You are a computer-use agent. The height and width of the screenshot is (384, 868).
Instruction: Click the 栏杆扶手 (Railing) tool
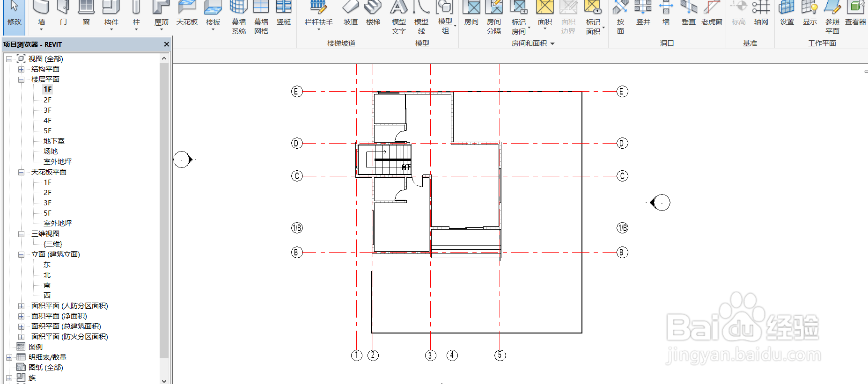[318, 15]
